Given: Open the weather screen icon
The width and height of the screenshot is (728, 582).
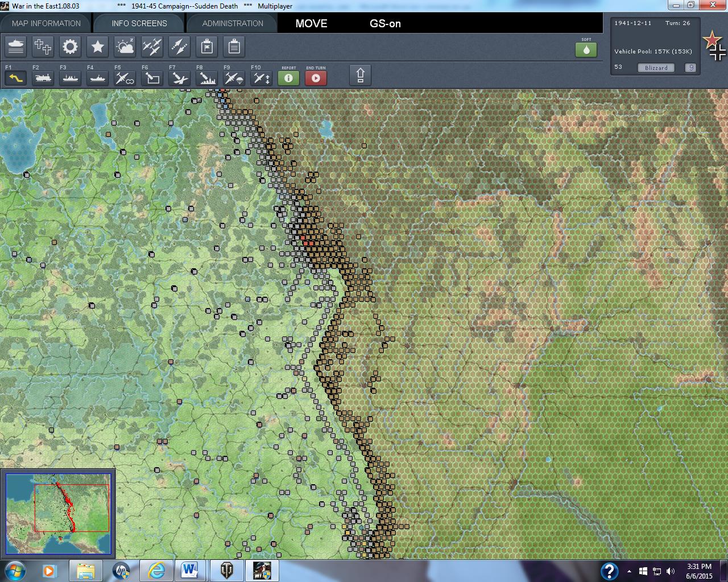Looking at the screenshot, I should [x=125, y=47].
